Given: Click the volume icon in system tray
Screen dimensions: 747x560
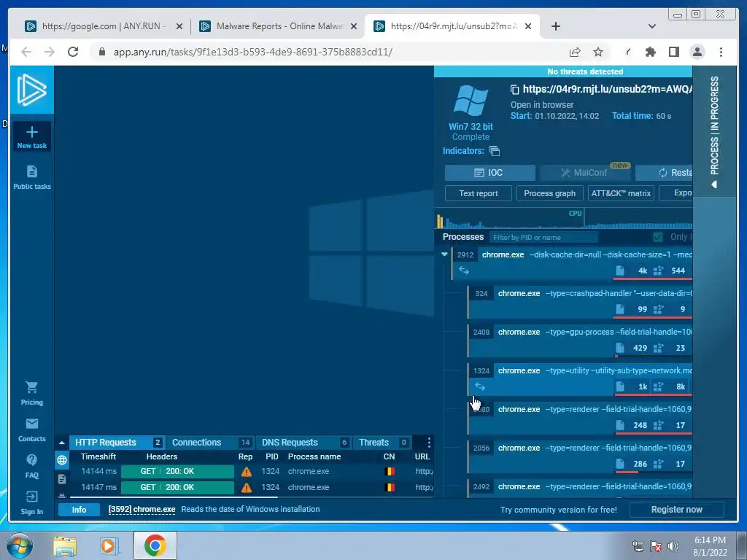Looking at the screenshot, I should click(x=673, y=546).
